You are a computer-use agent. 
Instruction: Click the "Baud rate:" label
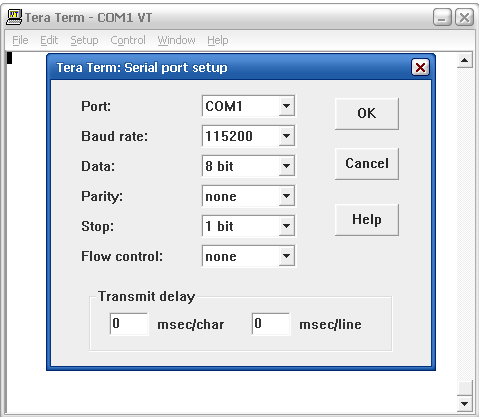[x=114, y=136]
